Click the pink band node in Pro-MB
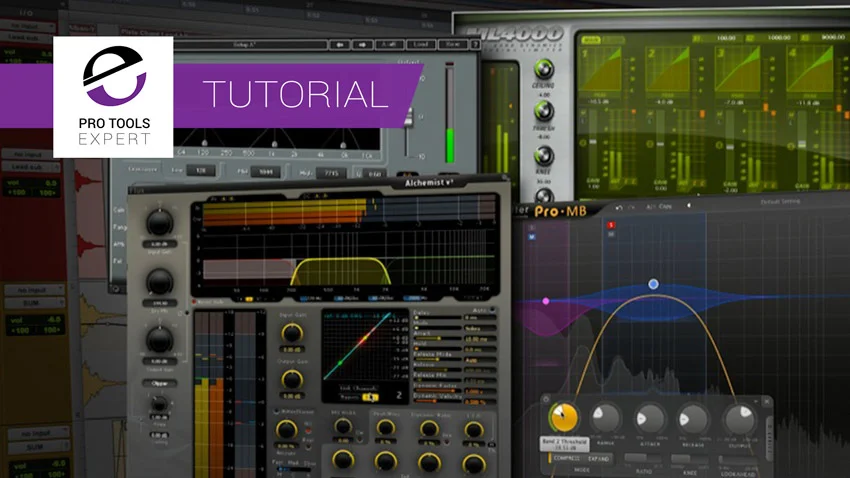 point(546,301)
